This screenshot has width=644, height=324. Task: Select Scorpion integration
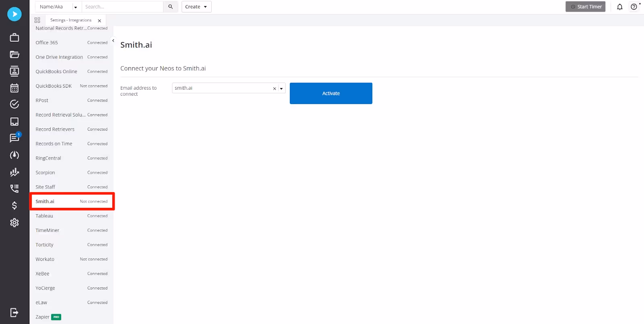coord(71,173)
